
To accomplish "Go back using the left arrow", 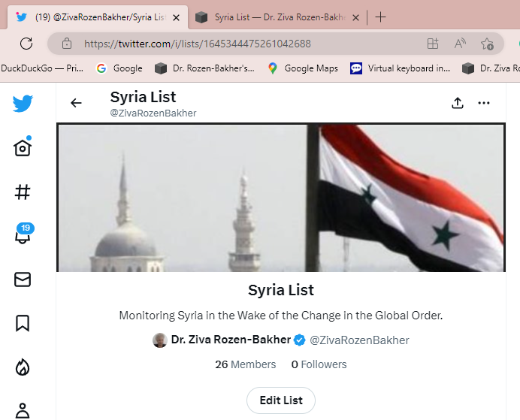I will tap(76, 103).
